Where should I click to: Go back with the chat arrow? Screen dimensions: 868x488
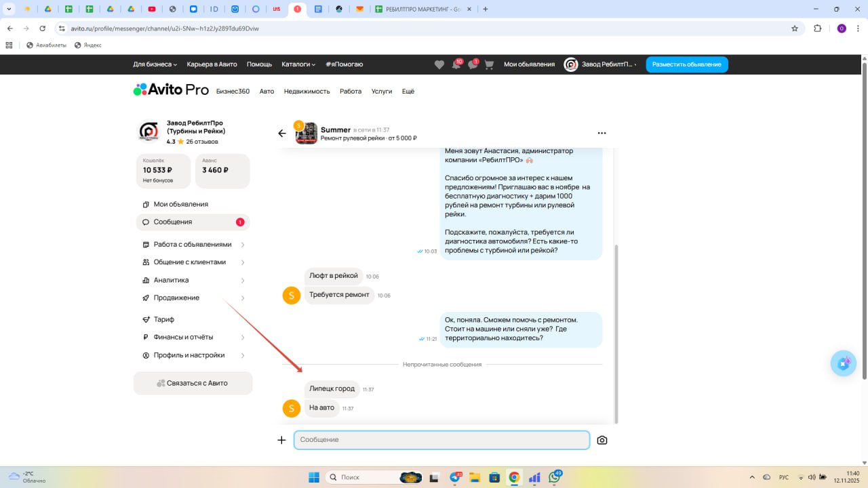pos(282,134)
